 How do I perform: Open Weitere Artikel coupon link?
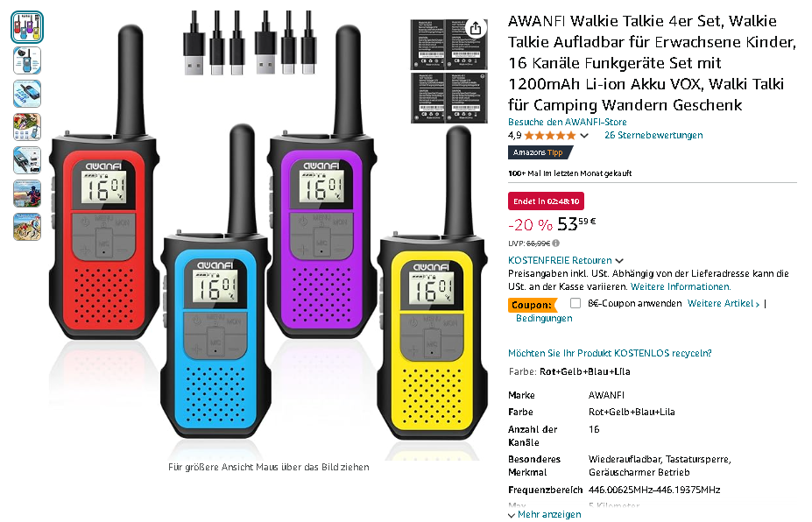pyautogui.click(x=724, y=303)
